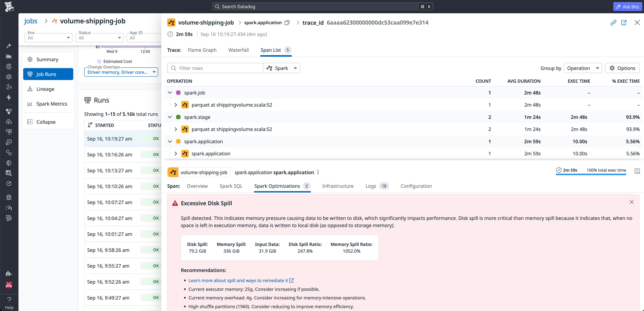
Task: Open Bug tracking icon in sidebar
Action: click(9, 198)
